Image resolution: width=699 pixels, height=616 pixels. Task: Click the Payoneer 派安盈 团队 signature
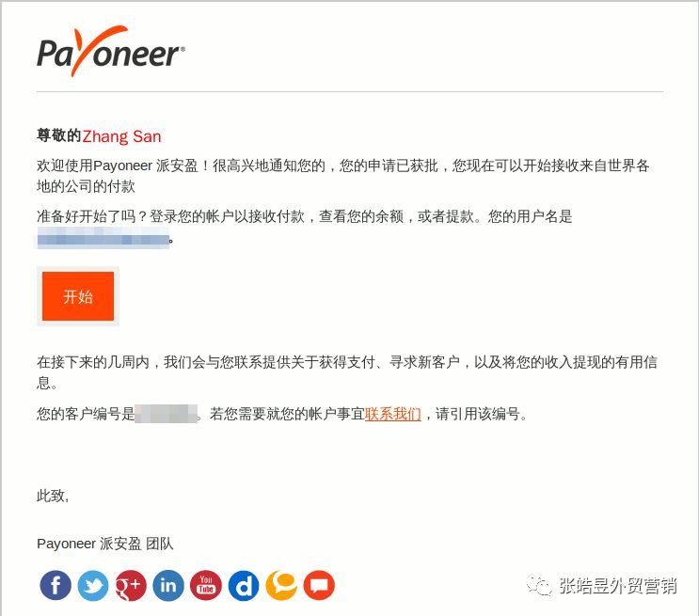point(104,544)
